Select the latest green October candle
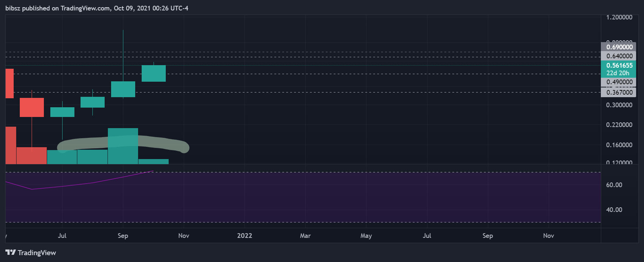The width and height of the screenshot is (644, 262). pos(154,73)
